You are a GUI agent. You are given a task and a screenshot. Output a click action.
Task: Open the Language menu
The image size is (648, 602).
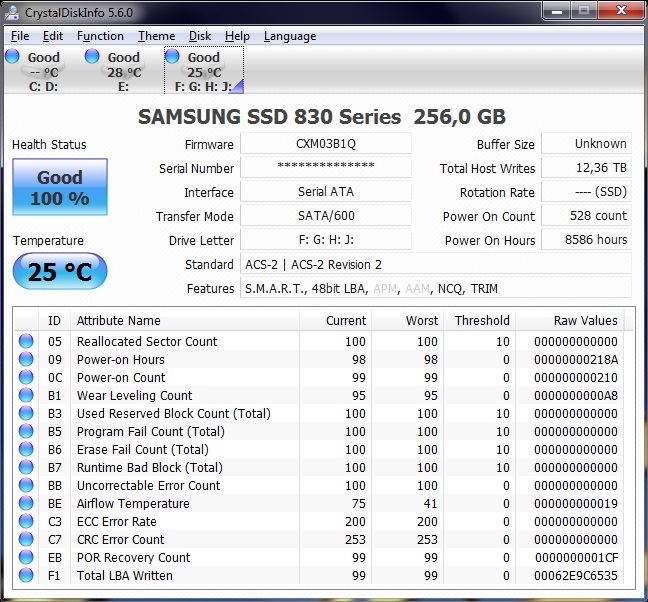(290, 36)
